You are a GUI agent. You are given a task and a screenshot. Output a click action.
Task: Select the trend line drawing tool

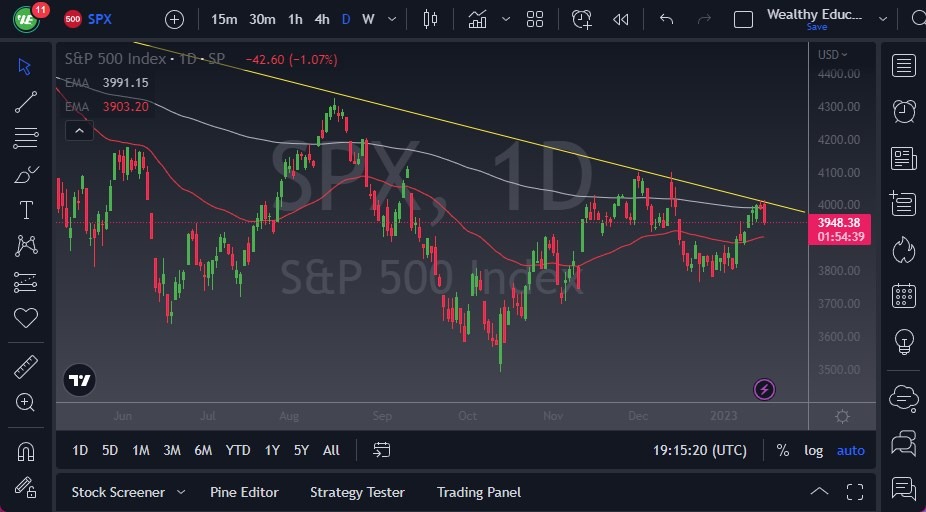26,101
